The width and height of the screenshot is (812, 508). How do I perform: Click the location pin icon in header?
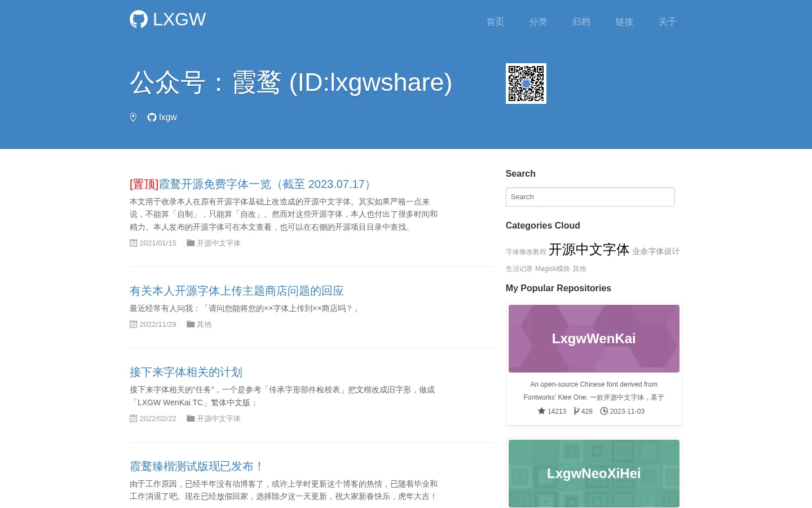133,117
